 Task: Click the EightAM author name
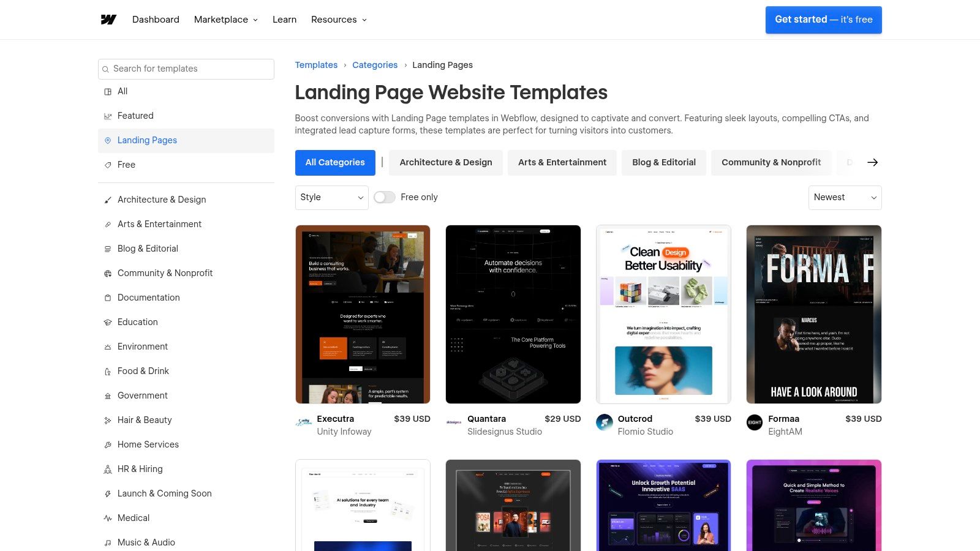(x=785, y=432)
